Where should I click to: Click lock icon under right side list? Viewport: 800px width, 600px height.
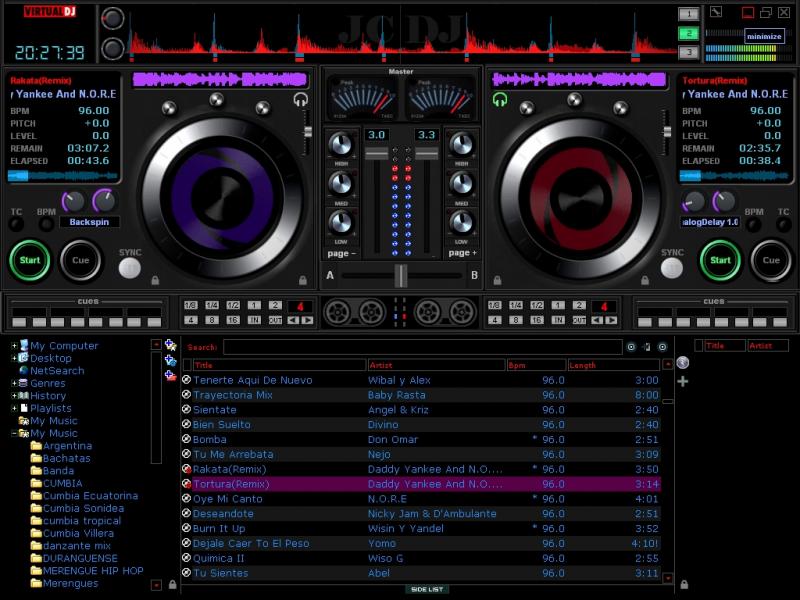click(x=684, y=584)
